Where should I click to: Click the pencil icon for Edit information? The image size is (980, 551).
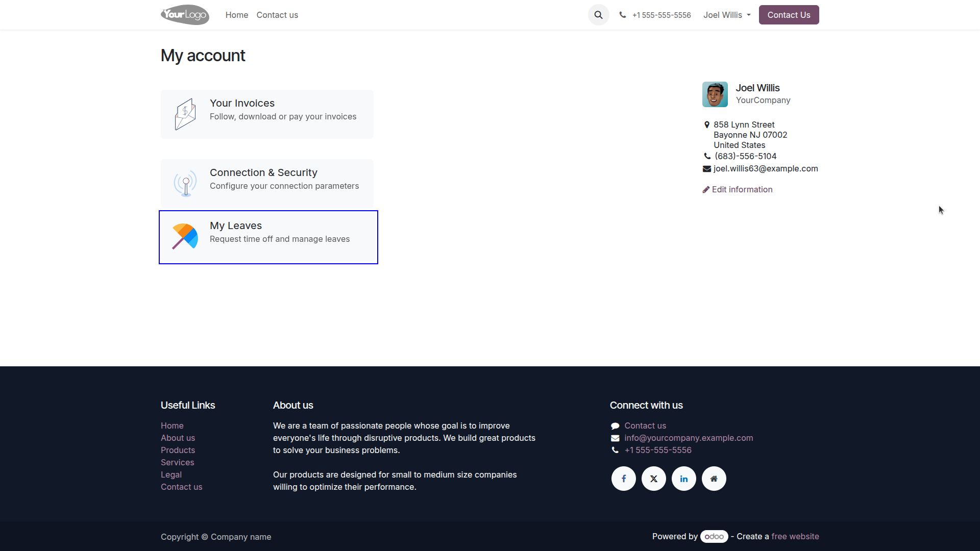point(706,190)
